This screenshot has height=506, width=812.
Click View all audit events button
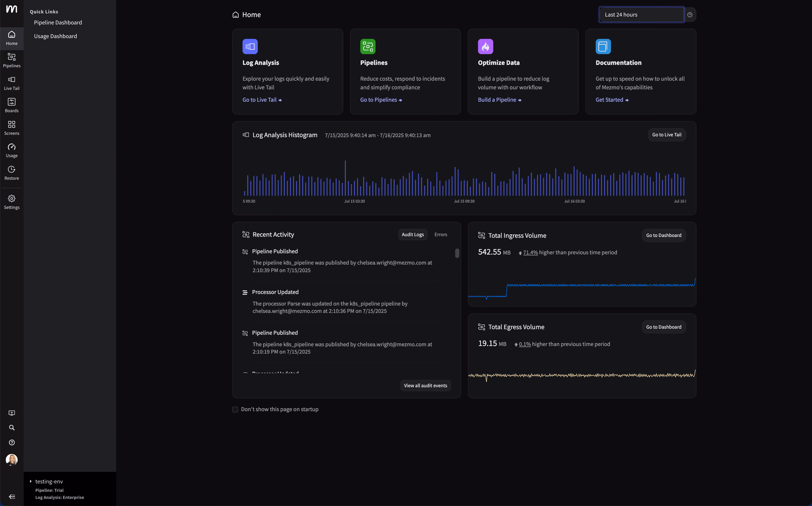pyautogui.click(x=425, y=385)
